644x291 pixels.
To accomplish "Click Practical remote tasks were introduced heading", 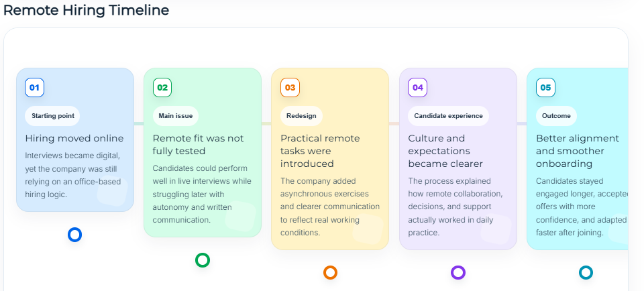I will [x=320, y=151].
